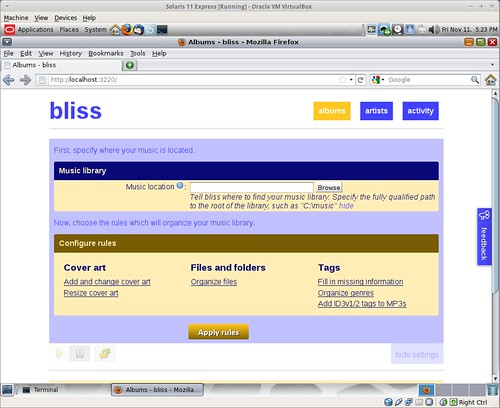Image resolution: width=500 pixels, height=408 pixels.
Task: Click the Firefox home button
Action: point(490,80)
